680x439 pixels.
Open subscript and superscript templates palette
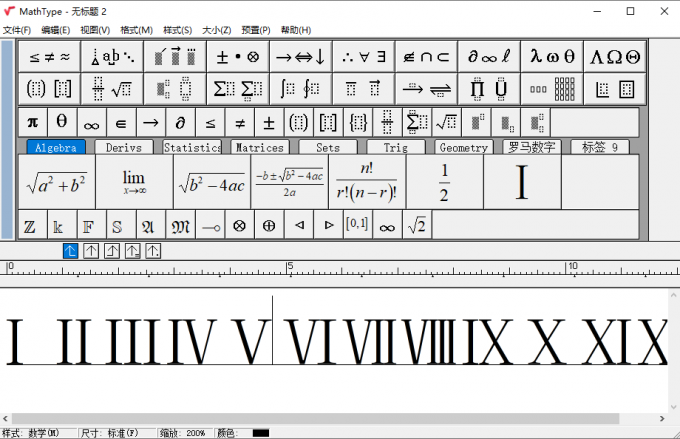(x=175, y=89)
